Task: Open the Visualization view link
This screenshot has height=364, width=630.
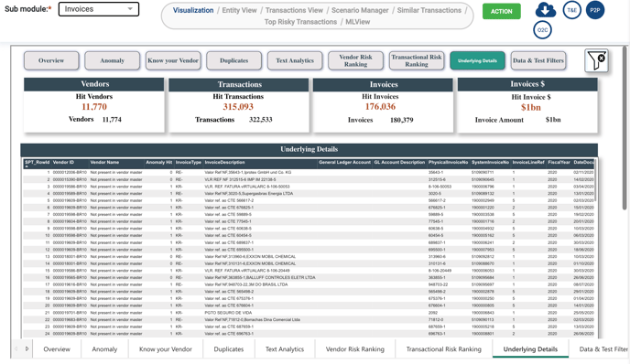Action: (x=193, y=10)
